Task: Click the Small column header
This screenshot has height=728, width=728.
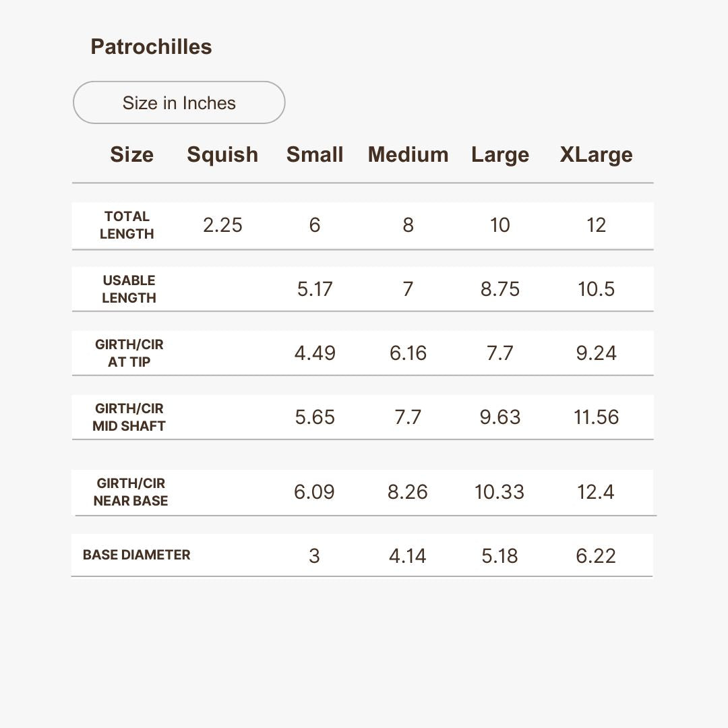Action: 315,154
